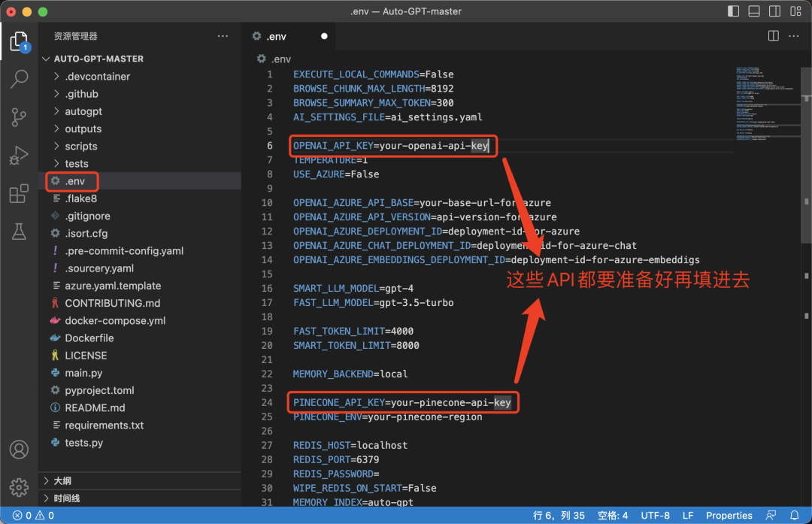Place cursor on OPENAI_API_KEY line

(390, 146)
